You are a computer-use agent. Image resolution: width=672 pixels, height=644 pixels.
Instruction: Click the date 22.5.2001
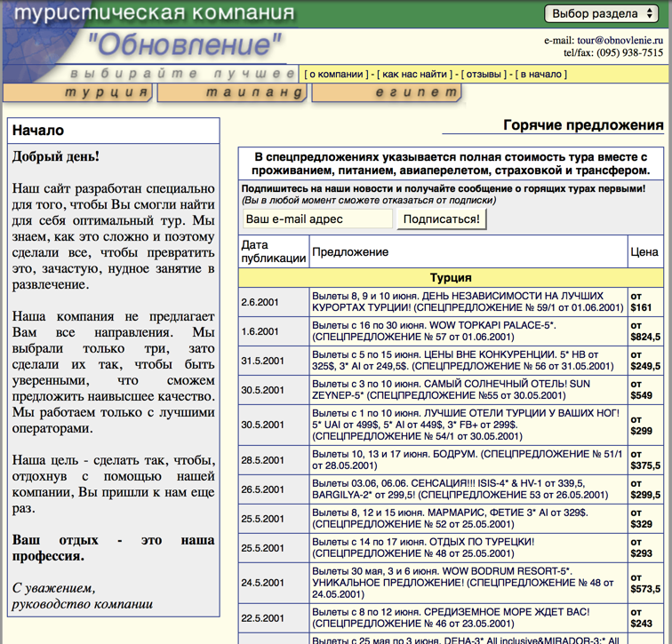tap(262, 618)
